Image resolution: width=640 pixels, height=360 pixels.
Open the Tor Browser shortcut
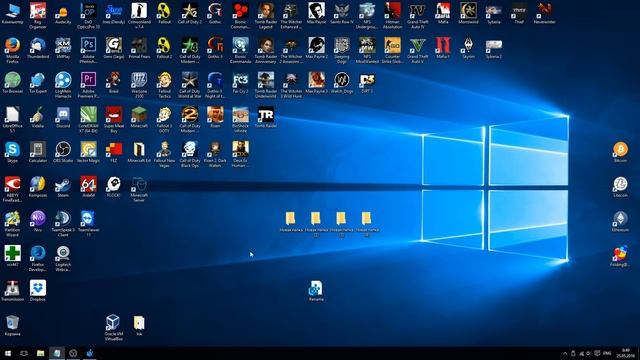pos(12,80)
